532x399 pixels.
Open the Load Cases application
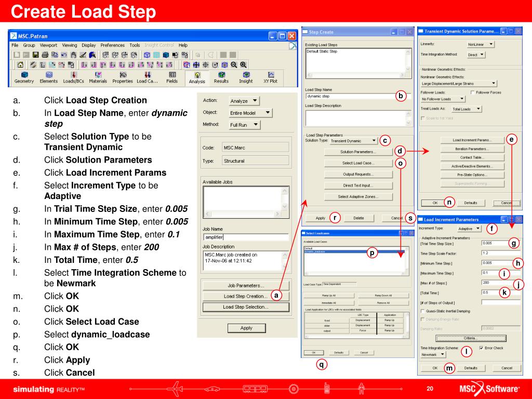[147, 78]
